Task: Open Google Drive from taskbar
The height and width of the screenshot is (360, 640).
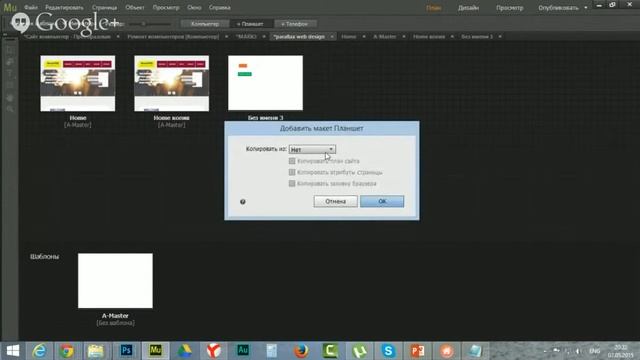Action: pyautogui.click(x=184, y=351)
